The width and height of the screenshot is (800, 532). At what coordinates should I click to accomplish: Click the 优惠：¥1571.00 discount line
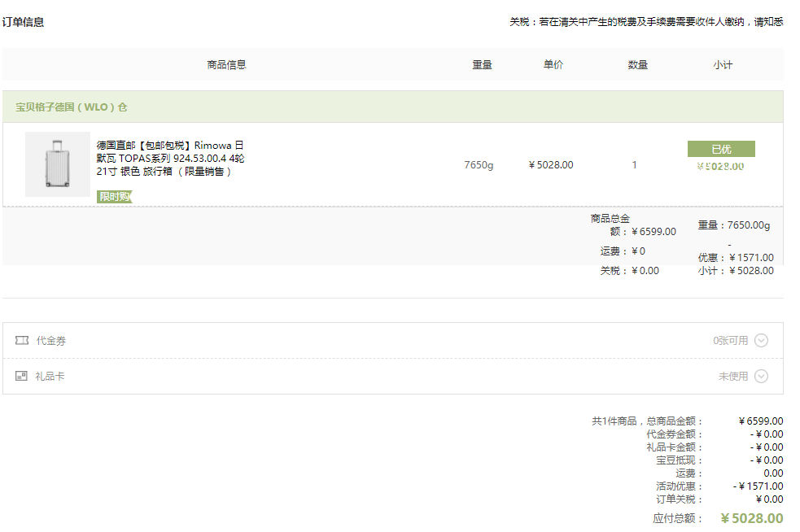pos(736,258)
